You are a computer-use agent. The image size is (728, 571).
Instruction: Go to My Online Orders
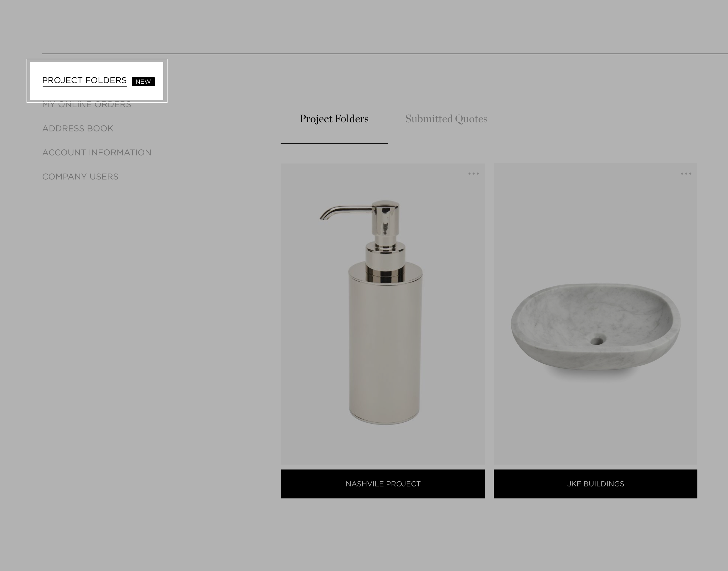coord(87,104)
